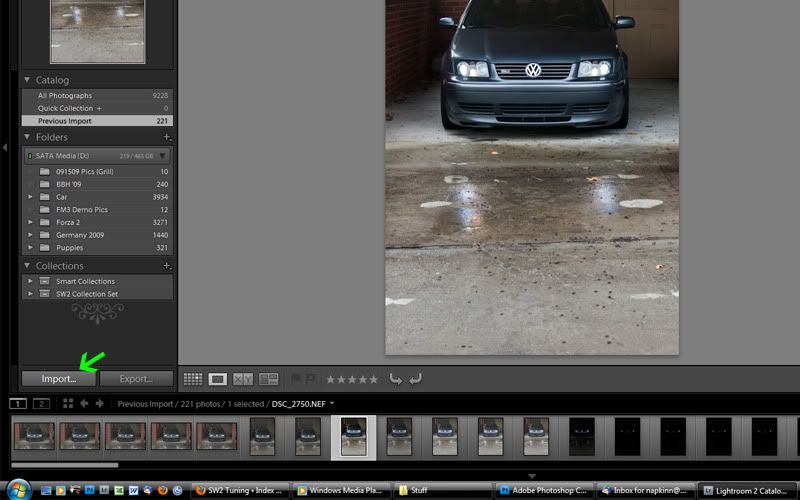Open Compare view XY icon

coord(243,379)
